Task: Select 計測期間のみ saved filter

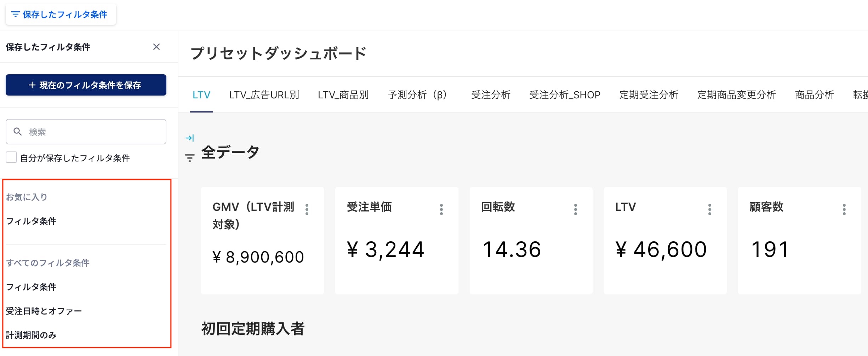Action: pyautogui.click(x=31, y=335)
